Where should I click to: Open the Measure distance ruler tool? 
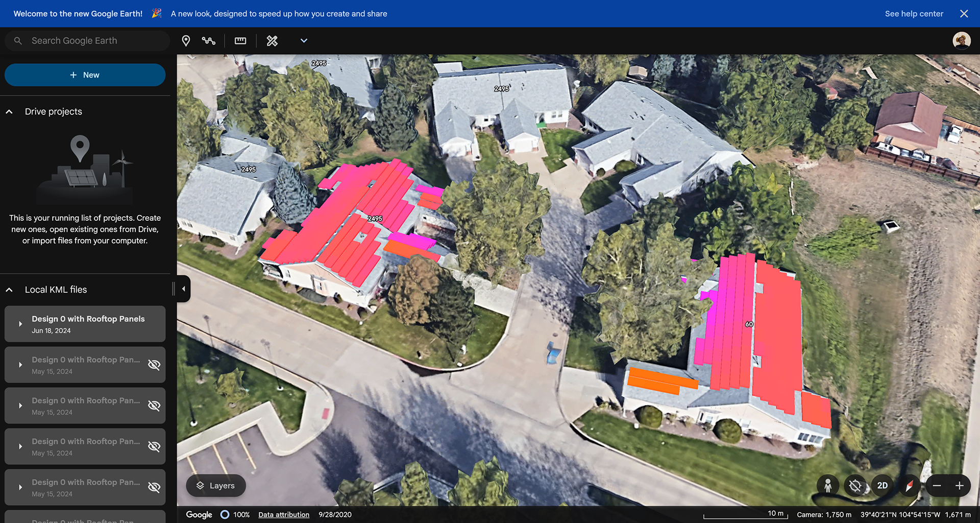pyautogui.click(x=240, y=41)
